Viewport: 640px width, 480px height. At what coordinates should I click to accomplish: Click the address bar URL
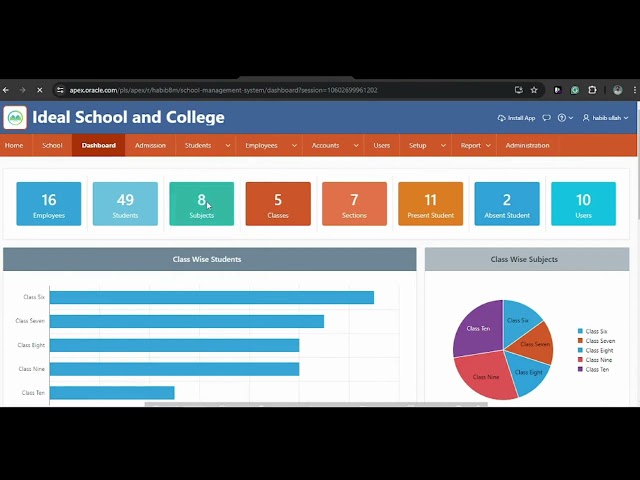coord(223,90)
